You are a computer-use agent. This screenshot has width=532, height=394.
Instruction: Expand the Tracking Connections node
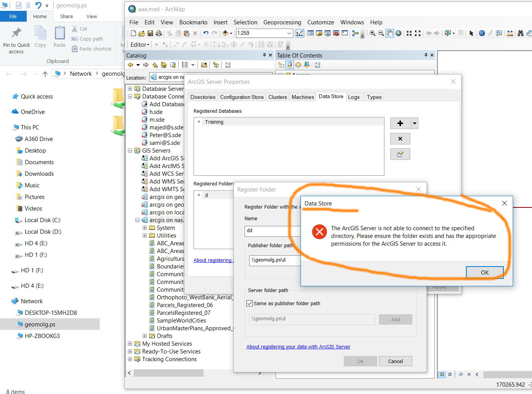(130, 359)
